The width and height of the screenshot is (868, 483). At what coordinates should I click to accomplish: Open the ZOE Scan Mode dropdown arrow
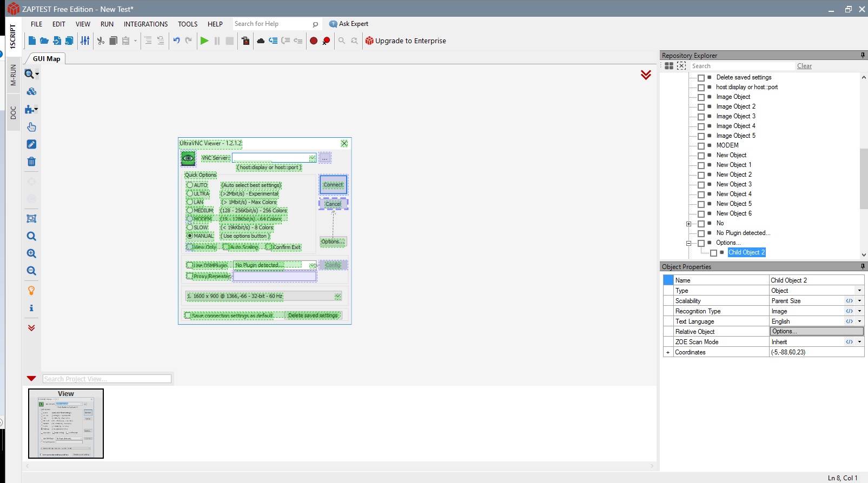[859, 342]
